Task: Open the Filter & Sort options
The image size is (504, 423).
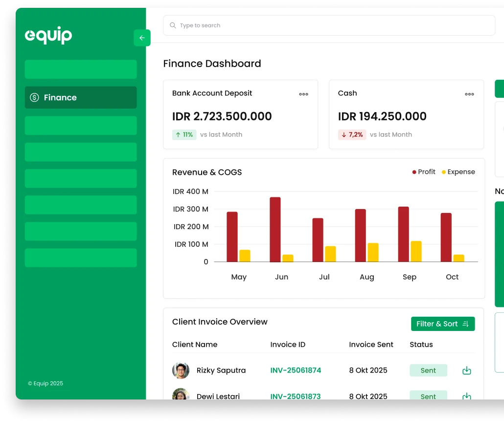Action: tap(442, 324)
